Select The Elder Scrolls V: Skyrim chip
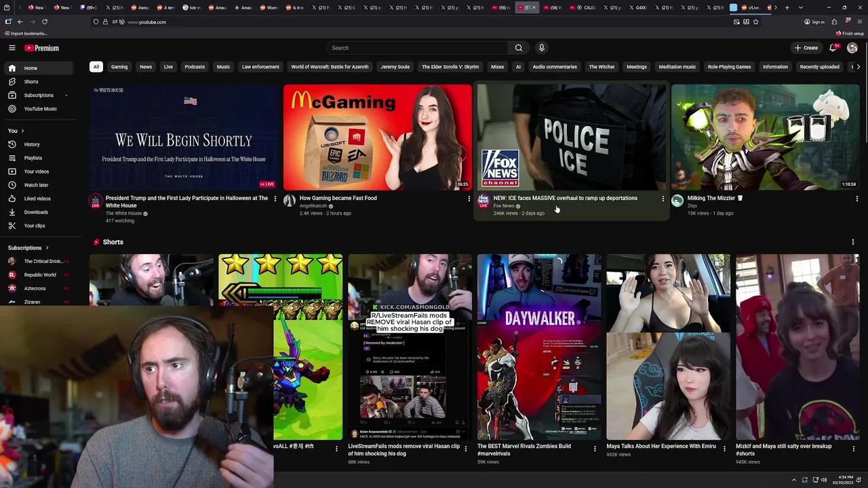Viewport: 868px width, 488px height. [450, 67]
